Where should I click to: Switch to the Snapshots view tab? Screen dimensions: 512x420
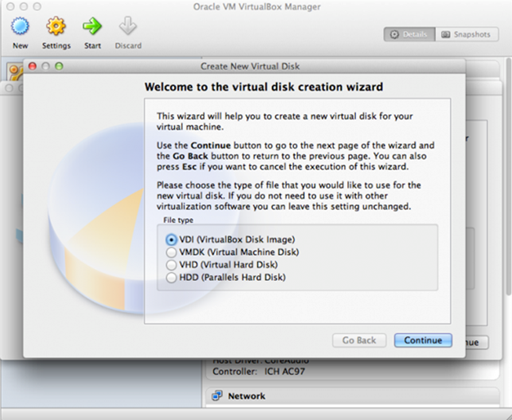pos(467,34)
